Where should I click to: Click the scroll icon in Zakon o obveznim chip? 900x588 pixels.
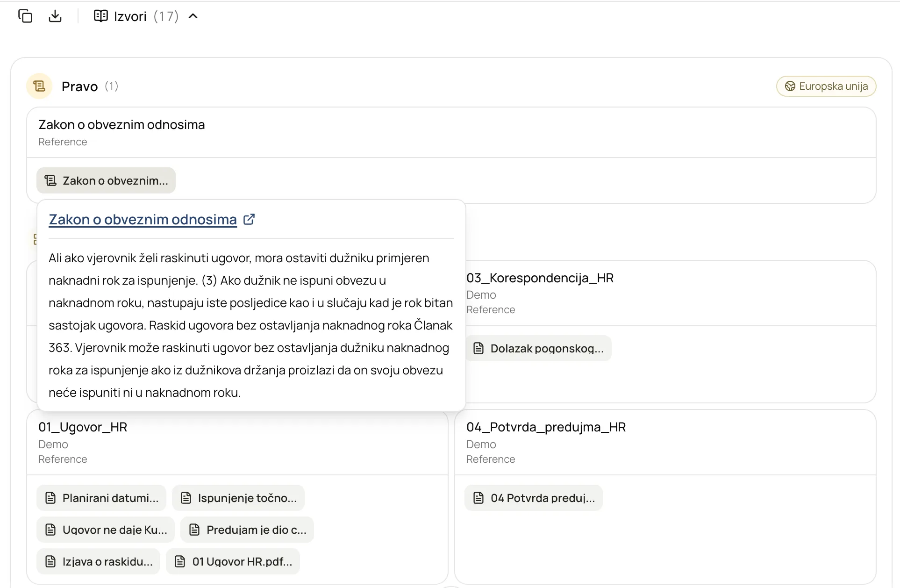tap(50, 180)
